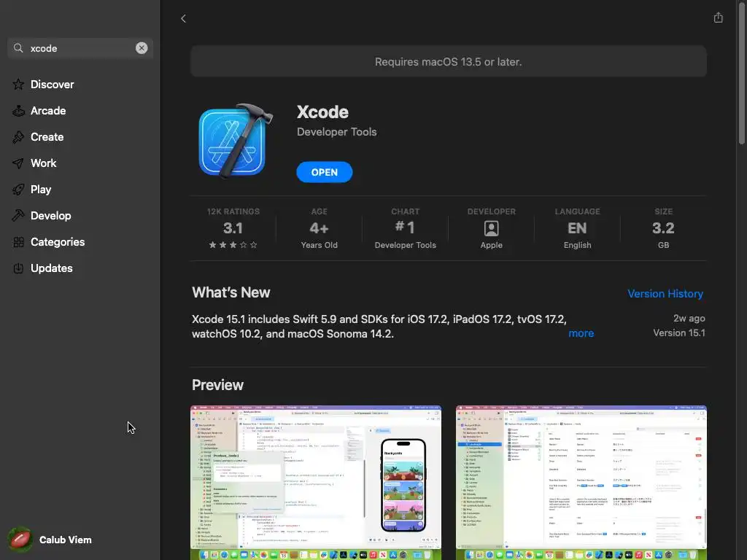Open the Develop hammer icon

(18, 216)
